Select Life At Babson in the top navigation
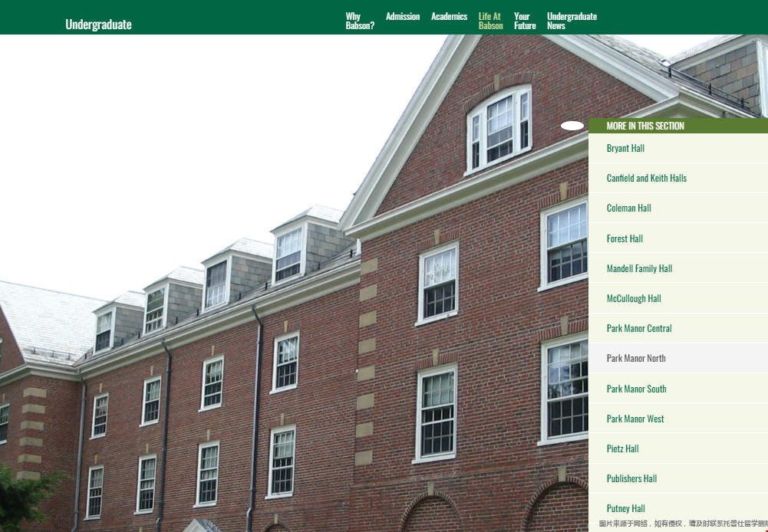The height and width of the screenshot is (532, 768). (x=490, y=21)
